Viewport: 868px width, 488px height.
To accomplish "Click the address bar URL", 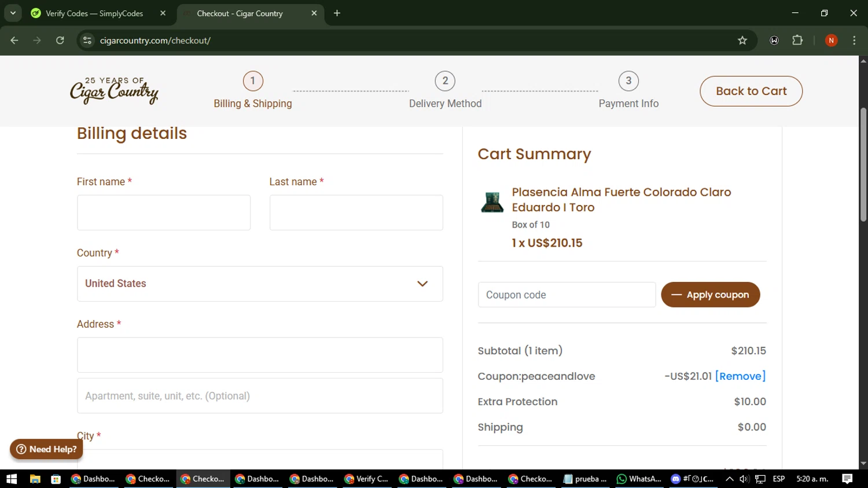I will pyautogui.click(x=155, y=41).
